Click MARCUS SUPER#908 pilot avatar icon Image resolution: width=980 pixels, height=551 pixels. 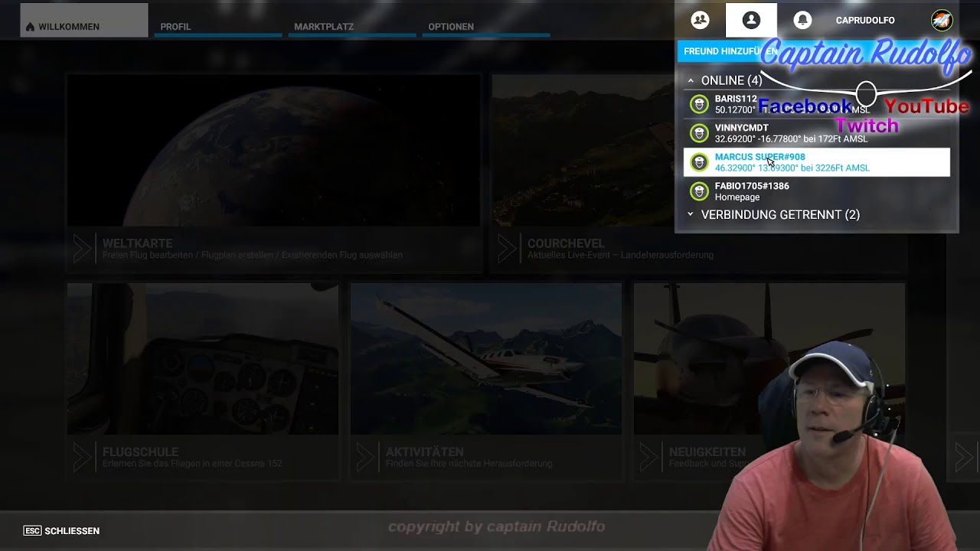699,162
